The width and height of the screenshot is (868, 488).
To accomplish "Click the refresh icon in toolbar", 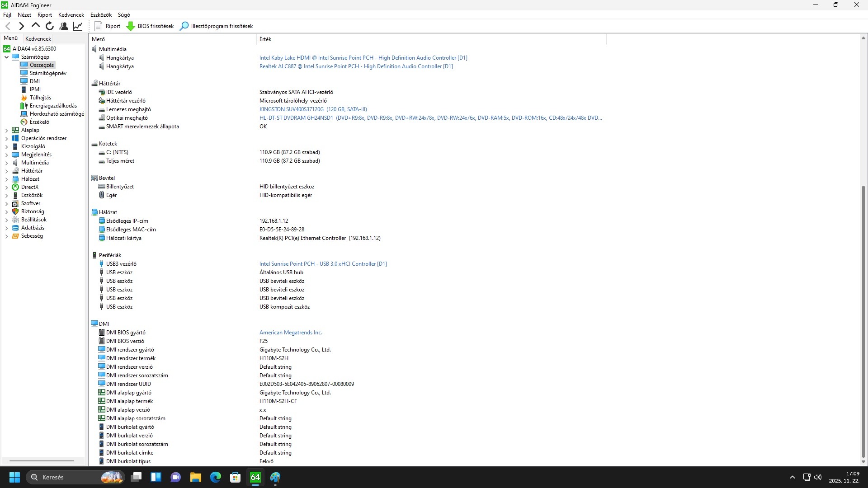I will [50, 26].
